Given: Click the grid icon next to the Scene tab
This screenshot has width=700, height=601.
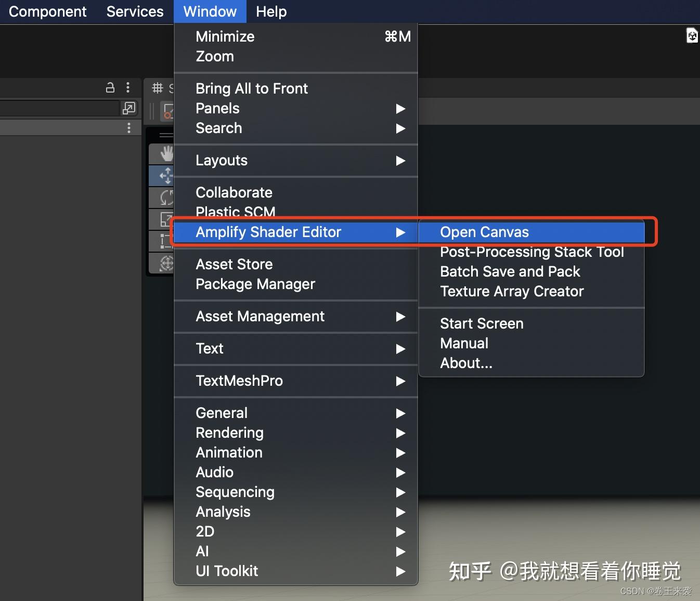Looking at the screenshot, I should (x=158, y=87).
